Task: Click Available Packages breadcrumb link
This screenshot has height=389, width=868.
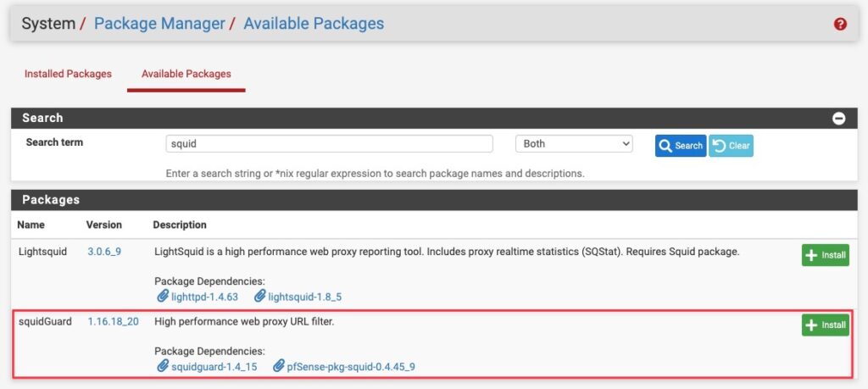Action: click(314, 24)
